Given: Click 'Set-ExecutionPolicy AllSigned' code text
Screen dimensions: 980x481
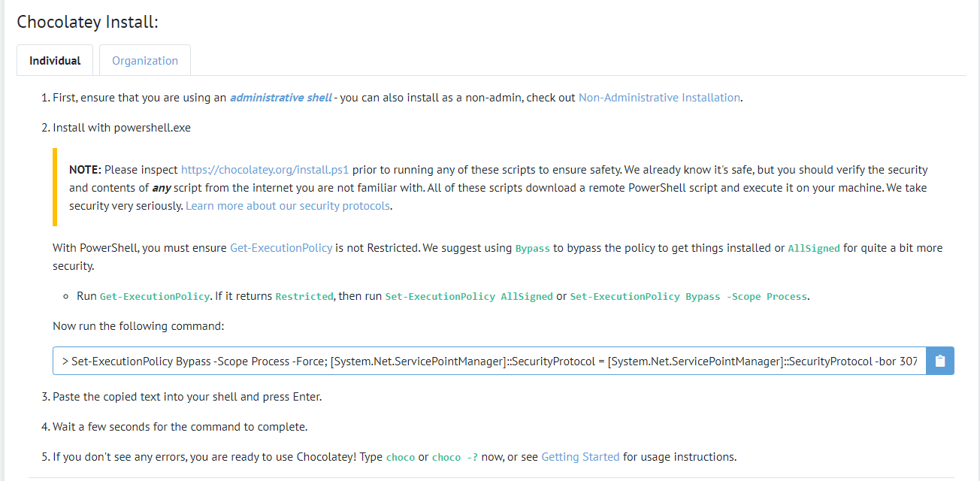Looking at the screenshot, I should [x=469, y=296].
